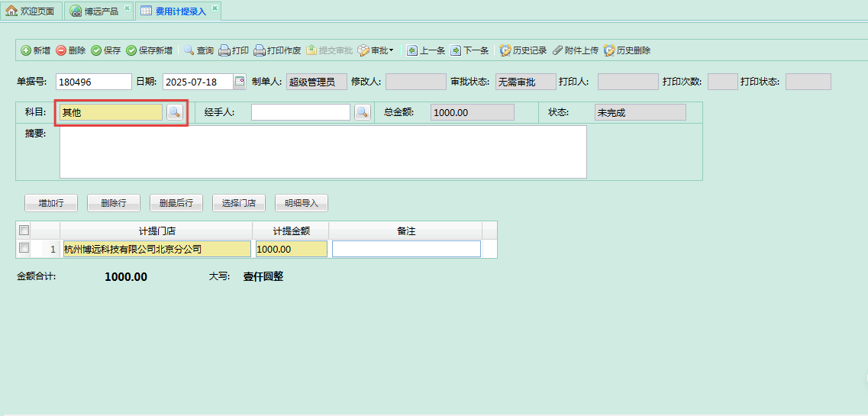The image size is (868, 416).
Task: Go to previous record with 上一条
Action: (426, 50)
